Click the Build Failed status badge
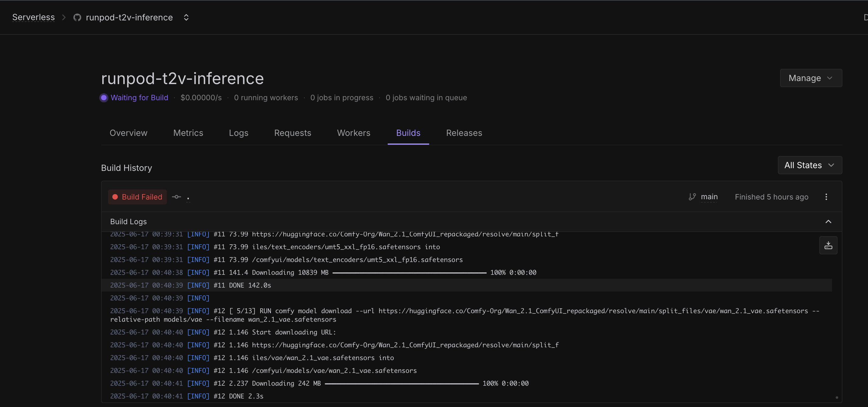Screen dimensions: 868x407 138,197
